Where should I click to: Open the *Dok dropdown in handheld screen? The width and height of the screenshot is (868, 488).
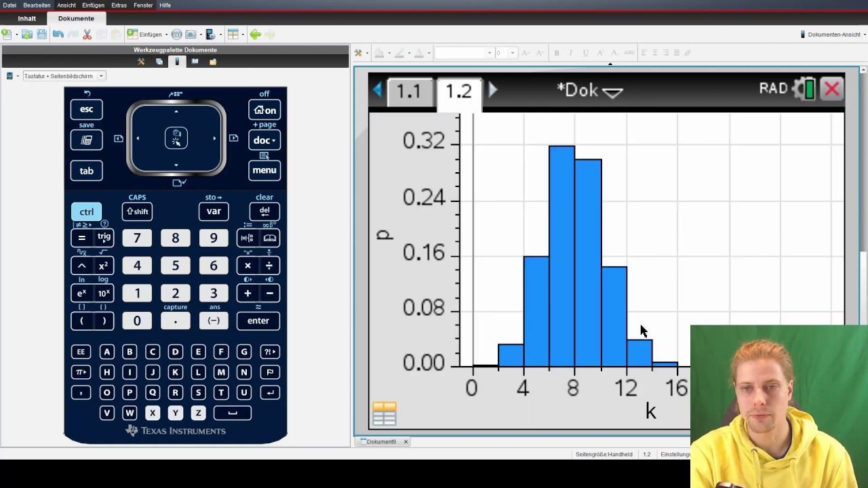pos(589,90)
